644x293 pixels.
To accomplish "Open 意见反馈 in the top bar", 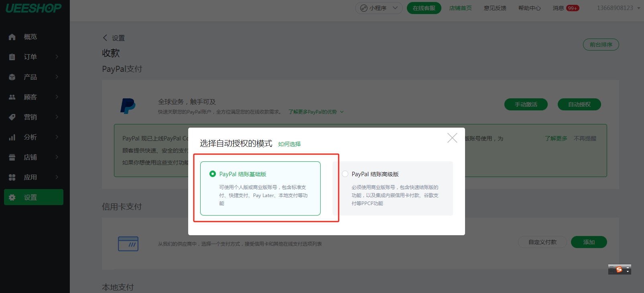I will pyautogui.click(x=495, y=8).
